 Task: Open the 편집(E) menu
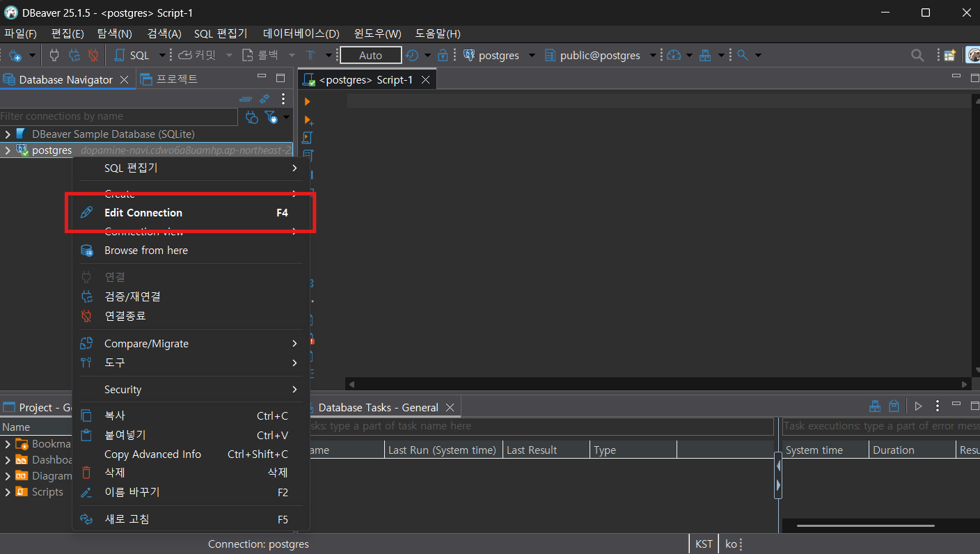click(x=68, y=33)
